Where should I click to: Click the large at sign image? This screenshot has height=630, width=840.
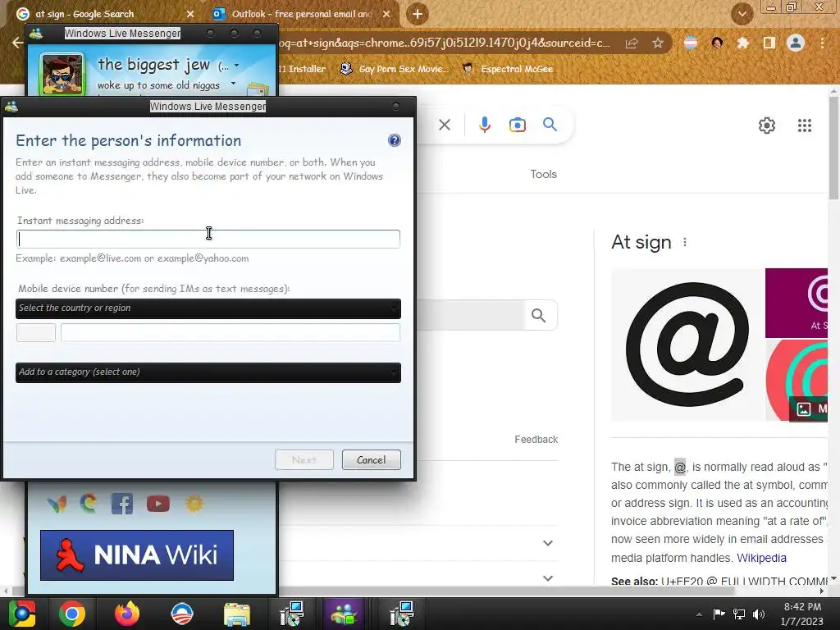[x=688, y=345]
